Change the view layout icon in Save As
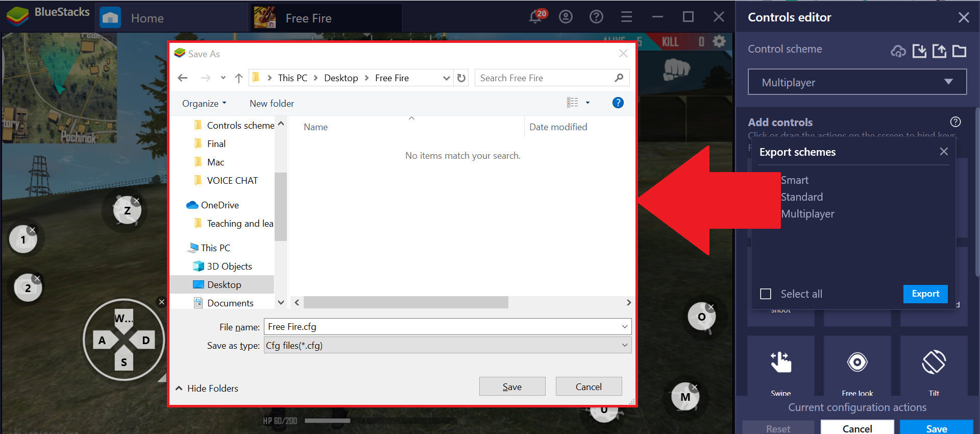 tap(573, 103)
